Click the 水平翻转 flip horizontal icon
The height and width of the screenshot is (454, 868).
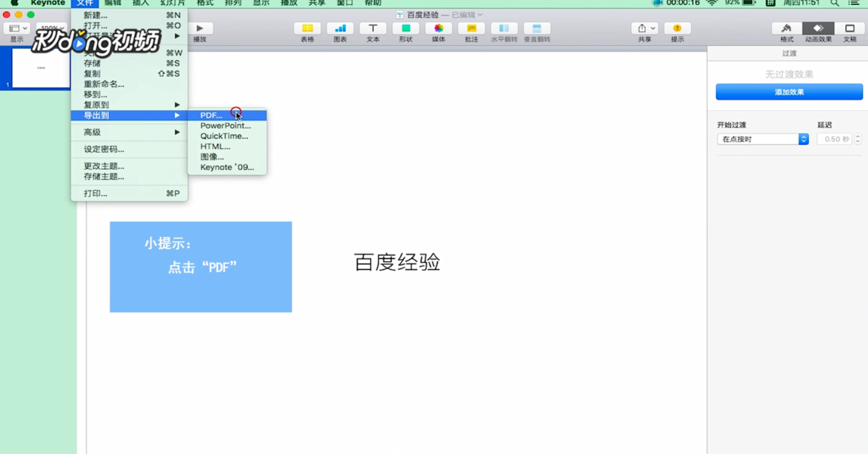(x=504, y=28)
